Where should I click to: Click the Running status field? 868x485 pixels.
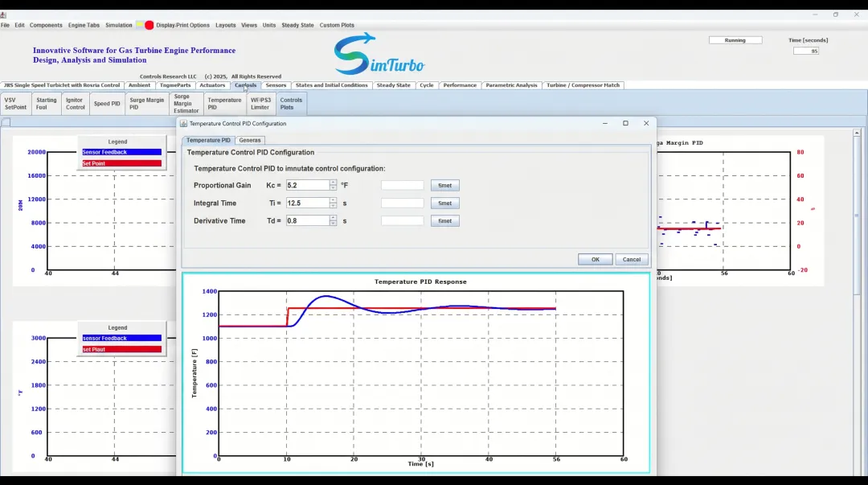pos(735,40)
